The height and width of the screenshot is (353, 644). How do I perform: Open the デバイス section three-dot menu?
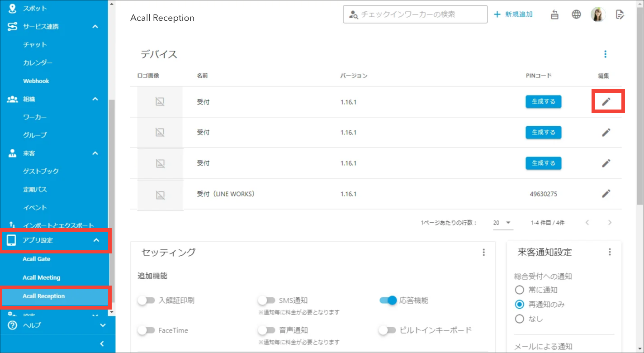tap(605, 54)
